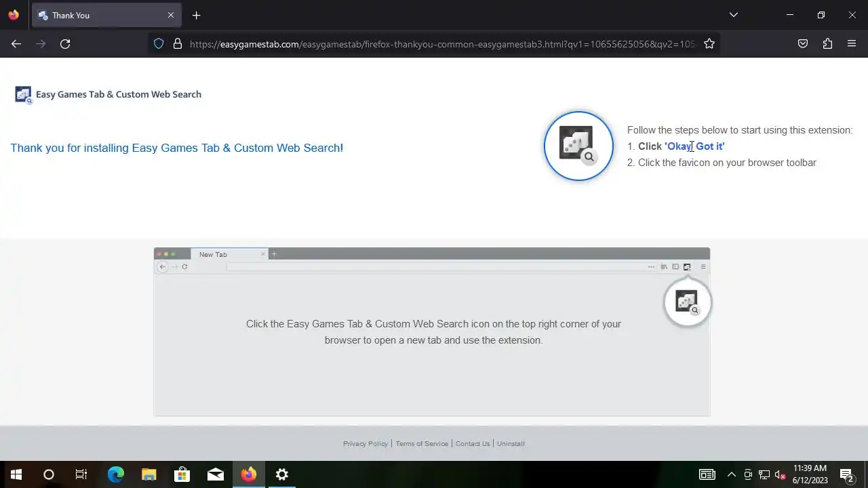Screen dimensions: 868x488
Task: Open Save to Pocket icon
Action: (803, 43)
